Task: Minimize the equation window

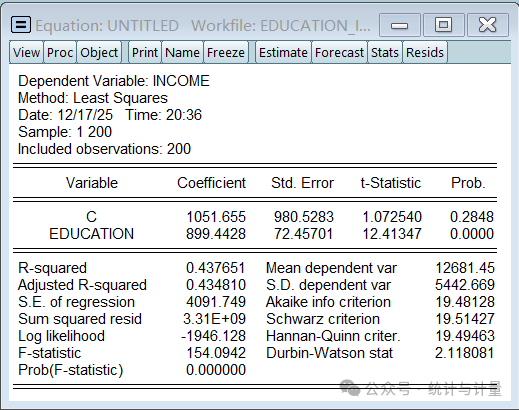Action: [400, 25]
